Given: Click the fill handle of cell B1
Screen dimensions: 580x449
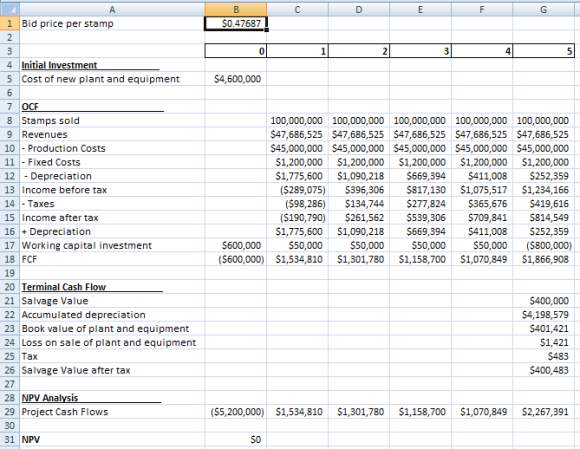Looking at the screenshot, I should coord(267,30).
